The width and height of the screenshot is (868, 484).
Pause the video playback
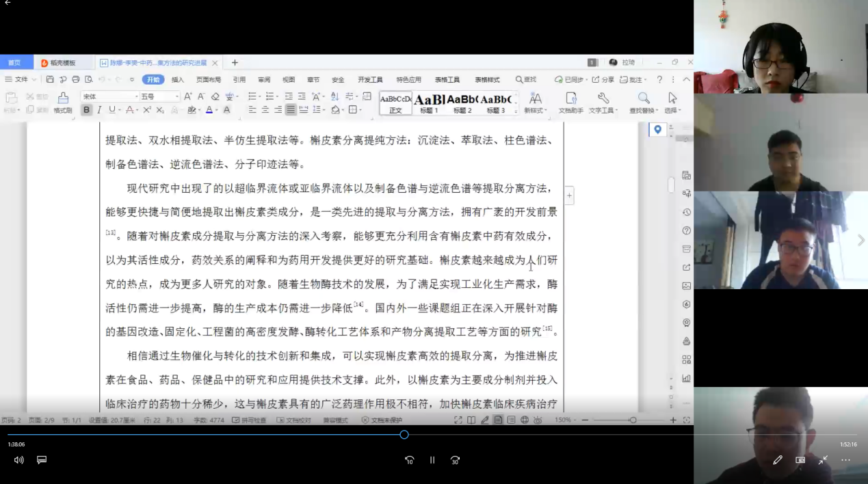[432, 460]
